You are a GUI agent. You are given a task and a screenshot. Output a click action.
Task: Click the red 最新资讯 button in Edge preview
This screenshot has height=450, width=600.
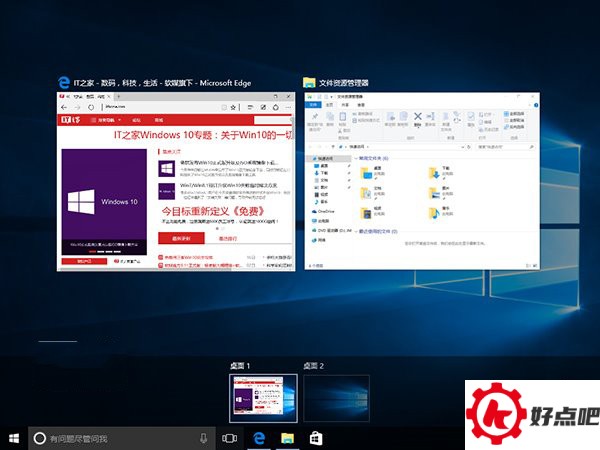pos(182,239)
